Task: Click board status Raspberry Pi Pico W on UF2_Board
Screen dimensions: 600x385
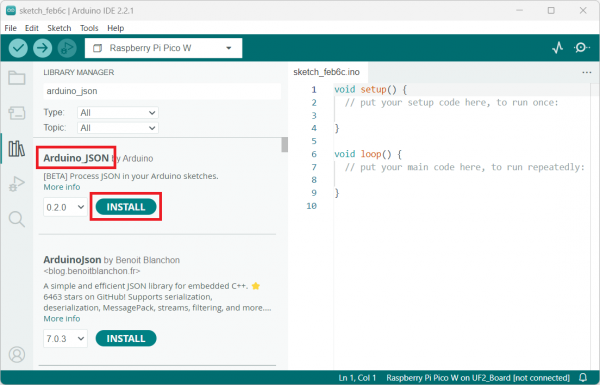Action: click(478, 378)
